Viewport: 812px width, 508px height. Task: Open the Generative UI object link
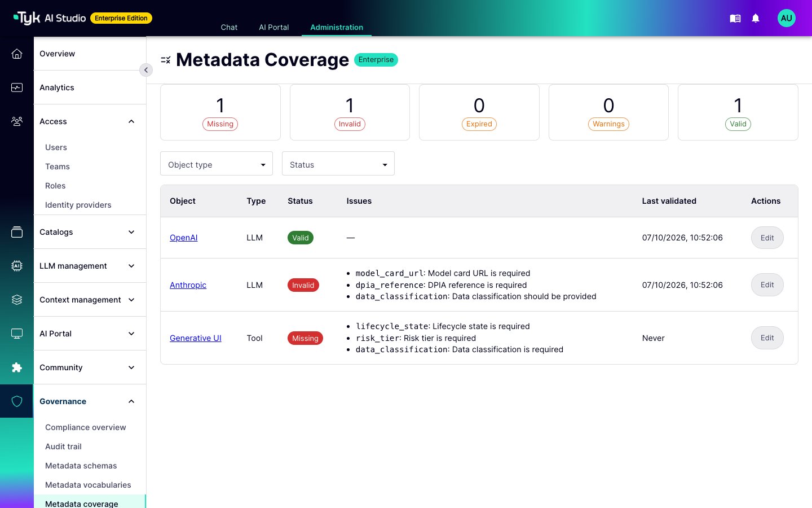(196, 338)
